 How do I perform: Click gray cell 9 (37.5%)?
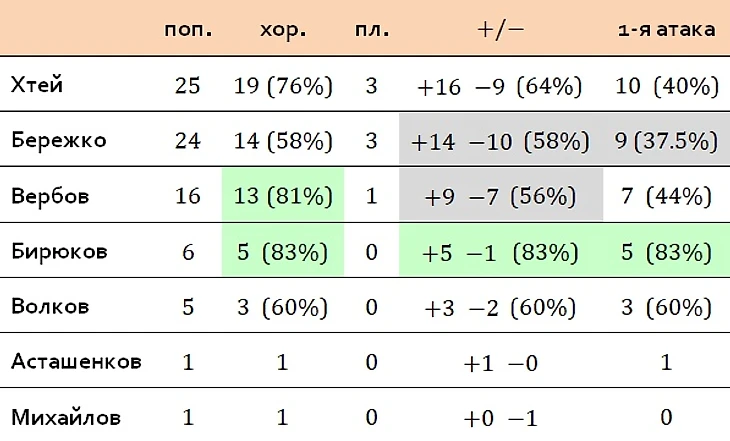point(667,139)
